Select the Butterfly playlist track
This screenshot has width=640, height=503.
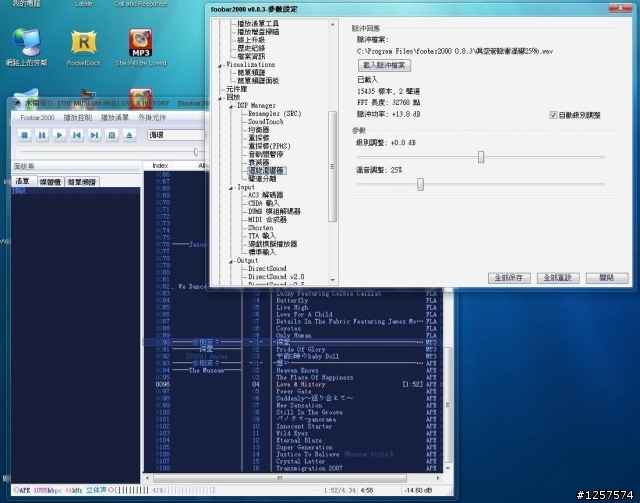pyautogui.click(x=292, y=300)
